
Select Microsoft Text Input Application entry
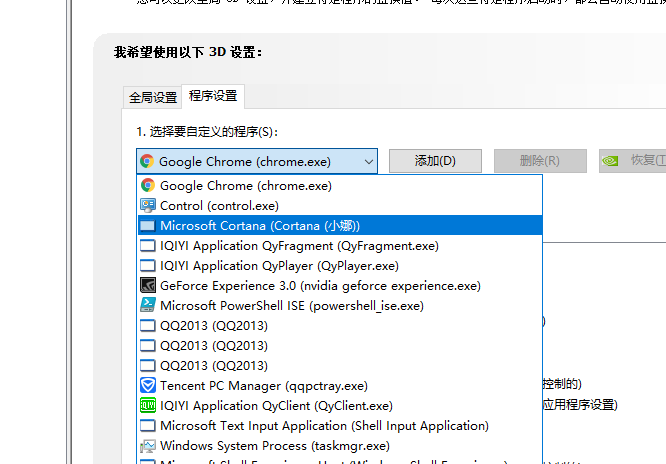[324, 425]
